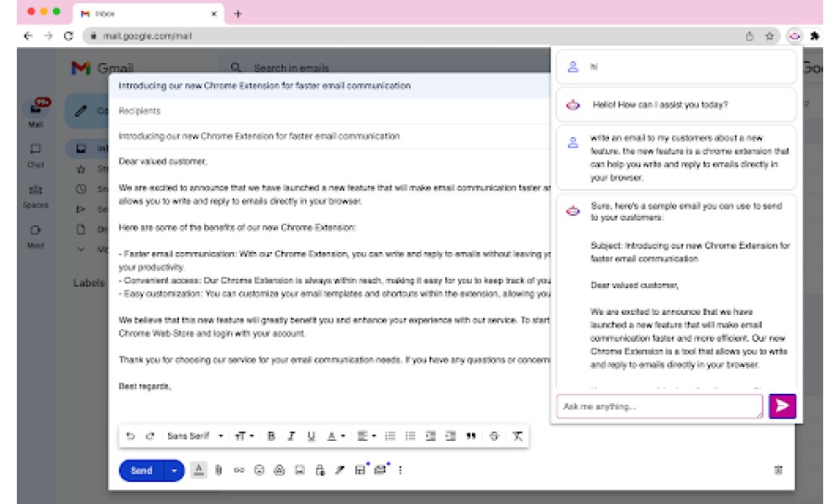This screenshot has width=840, height=504.
Task: Open the Snoozed clock icon in sidebar
Action: (81, 189)
